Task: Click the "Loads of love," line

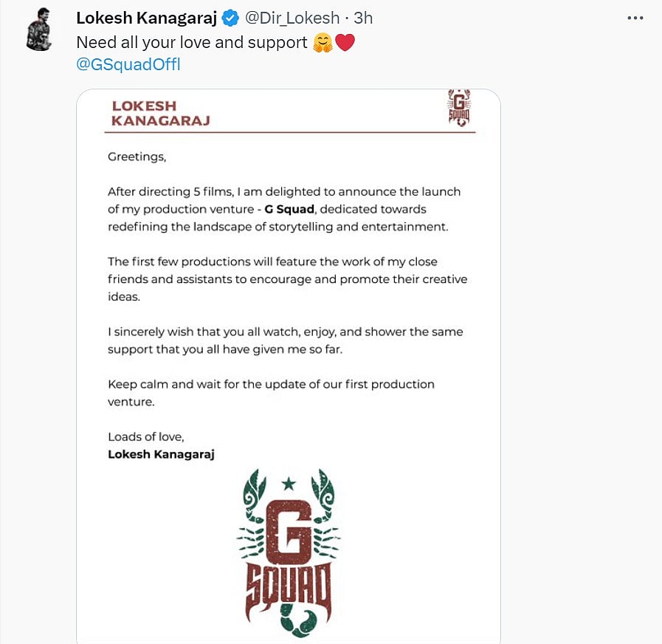Action: pyautogui.click(x=146, y=436)
